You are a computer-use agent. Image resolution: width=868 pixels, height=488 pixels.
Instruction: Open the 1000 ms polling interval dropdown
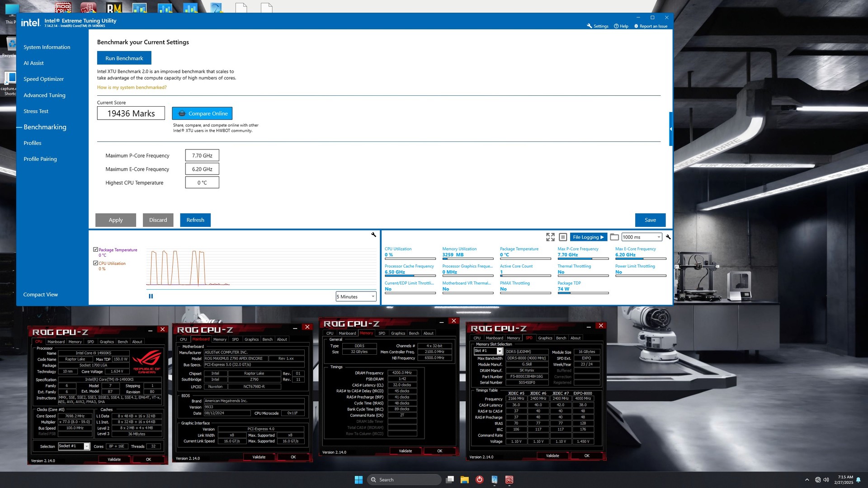(x=642, y=237)
